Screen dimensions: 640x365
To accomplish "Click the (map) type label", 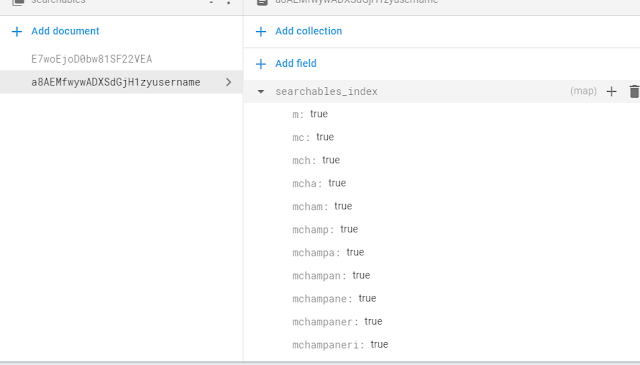I will [583, 91].
